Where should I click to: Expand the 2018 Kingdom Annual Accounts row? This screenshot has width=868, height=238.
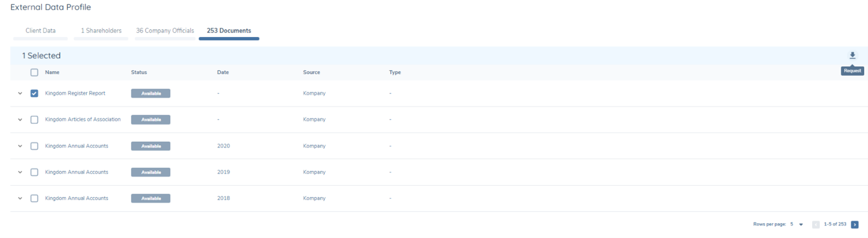[20, 198]
